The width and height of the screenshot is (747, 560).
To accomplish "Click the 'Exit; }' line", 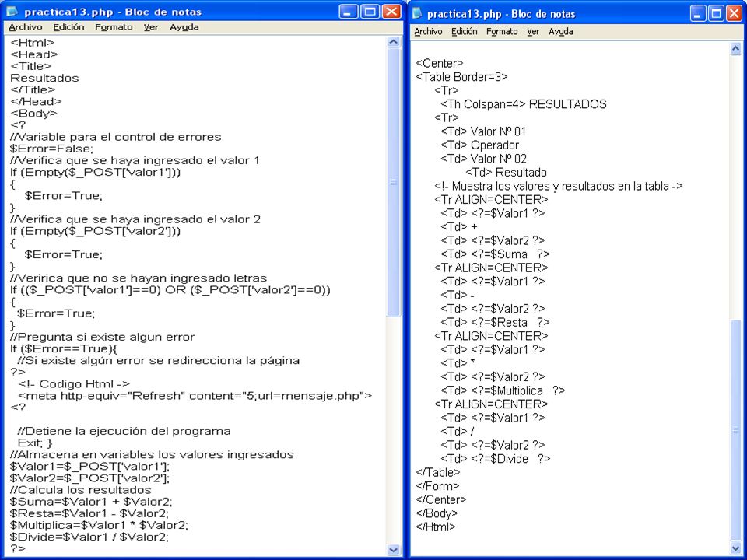I will [x=35, y=443].
